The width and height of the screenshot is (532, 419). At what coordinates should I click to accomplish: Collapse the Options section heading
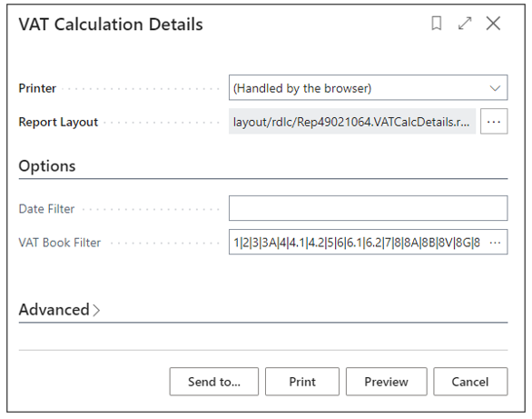pos(47,166)
